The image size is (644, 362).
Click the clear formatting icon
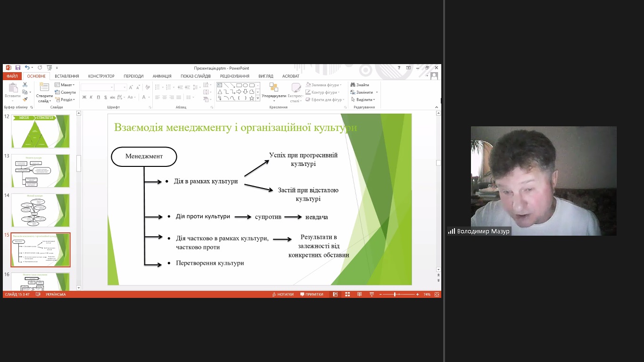pyautogui.click(x=148, y=87)
